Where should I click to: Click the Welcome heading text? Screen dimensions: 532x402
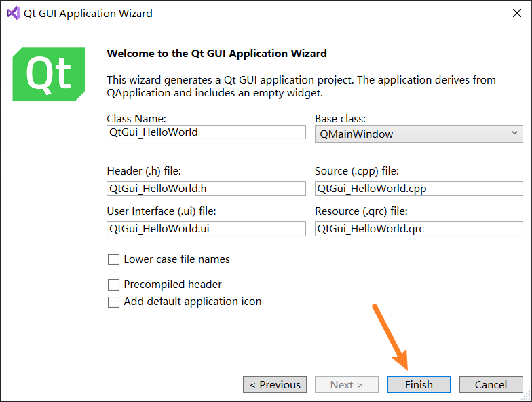click(217, 53)
